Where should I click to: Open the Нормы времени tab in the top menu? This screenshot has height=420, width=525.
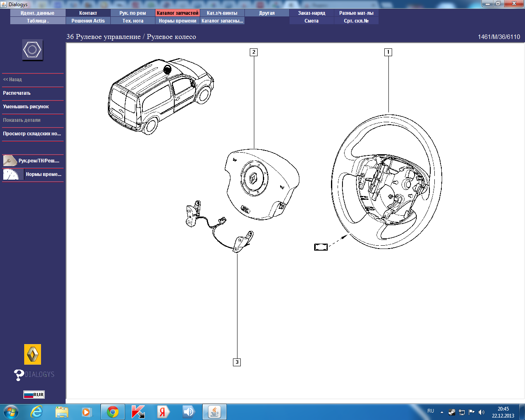point(178,21)
